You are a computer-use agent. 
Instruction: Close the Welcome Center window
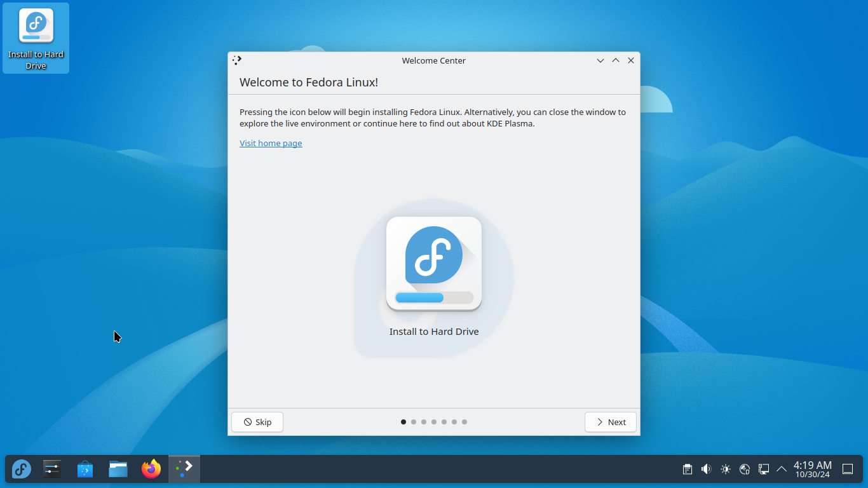click(631, 60)
